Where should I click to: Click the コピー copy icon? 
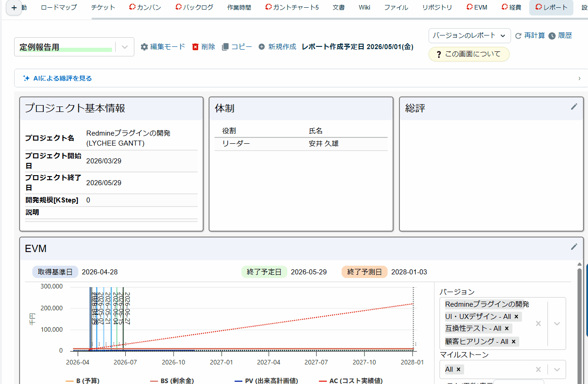tap(225, 47)
